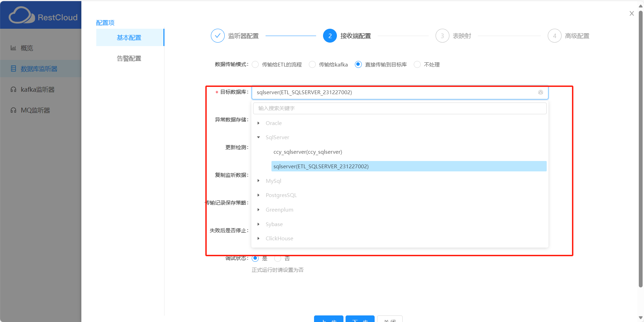The width and height of the screenshot is (644, 322).
Task: Click the MQ监听器 headset icon
Action: point(13,110)
